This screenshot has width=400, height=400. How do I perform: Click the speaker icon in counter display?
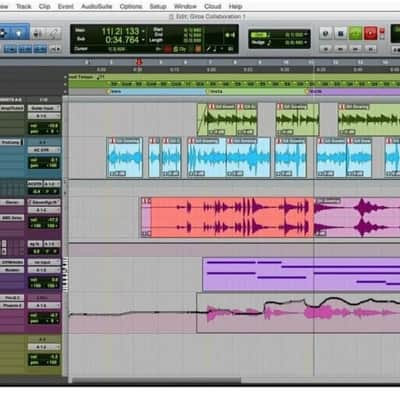tap(230, 34)
